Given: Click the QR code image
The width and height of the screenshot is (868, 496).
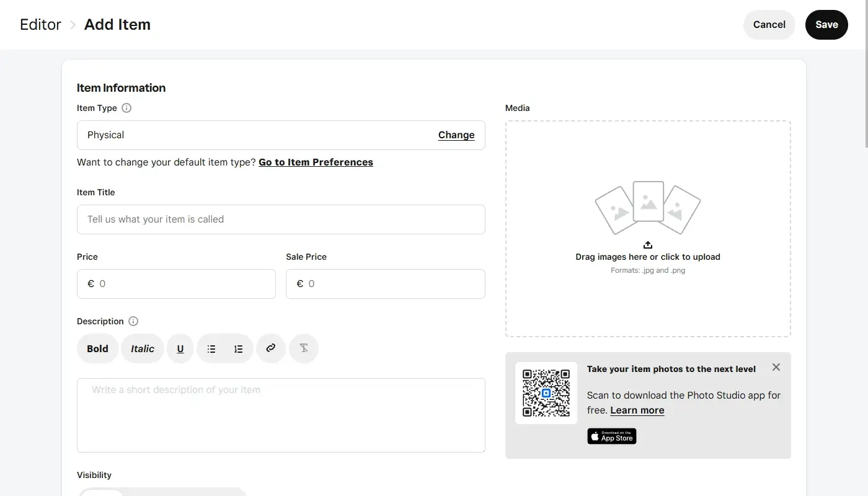Looking at the screenshot, I should pyautogui.click(x=546, y=393).
